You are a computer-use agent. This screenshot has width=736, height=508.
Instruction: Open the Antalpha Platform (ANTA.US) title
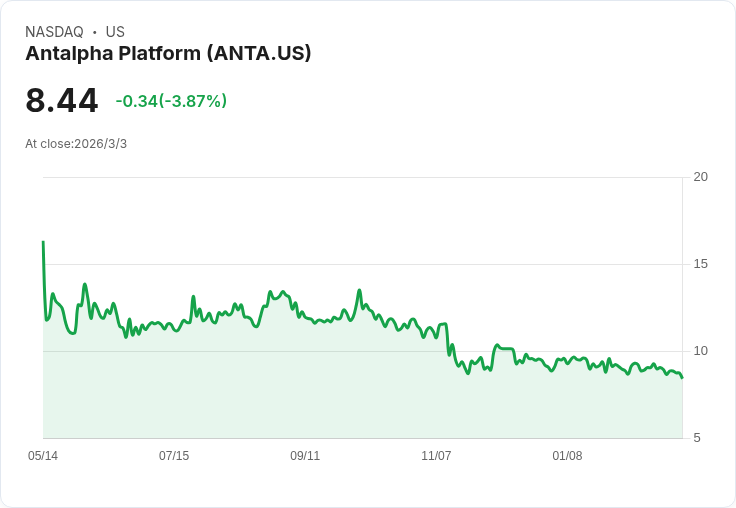point(168,54)
